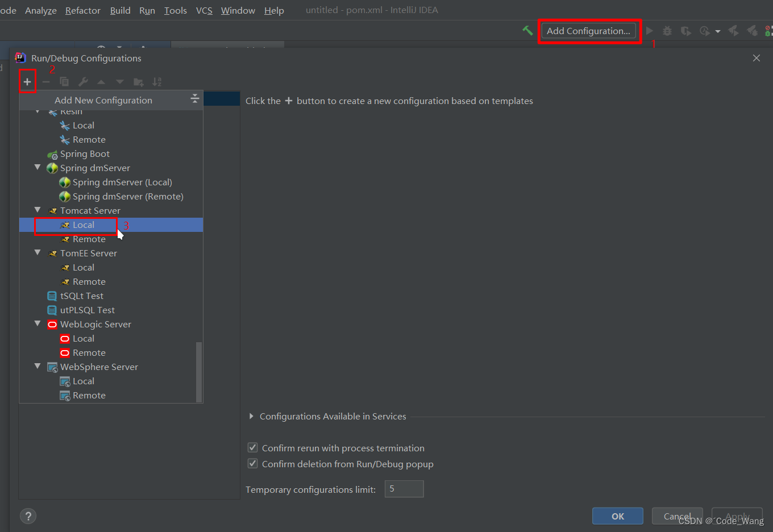The height and width of the screenshot is (532, 773).
Task: Collapse the WebSphere Server tree node
Action: (38, 367)
